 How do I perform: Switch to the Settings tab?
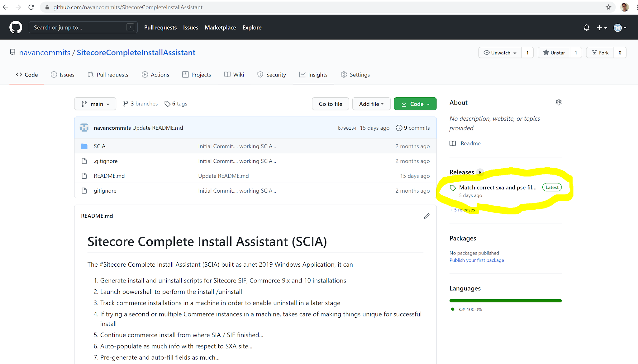[355, 75]
